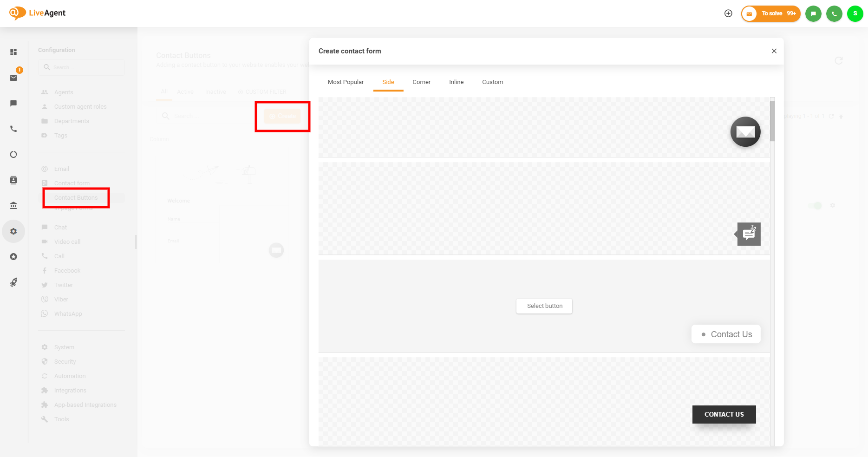The width and height of the screenshot is (868, 457).
Task: Switch to the Custom tab
Action: [x=492, y=82]
